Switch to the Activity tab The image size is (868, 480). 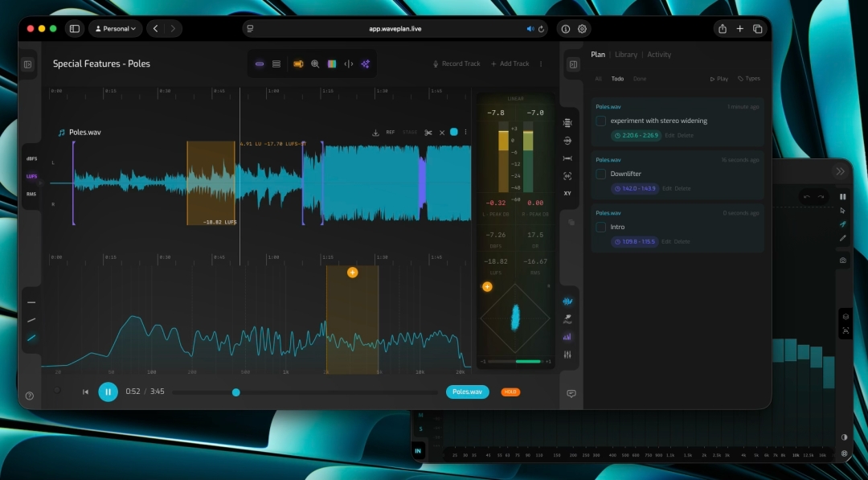pos(659,54)
